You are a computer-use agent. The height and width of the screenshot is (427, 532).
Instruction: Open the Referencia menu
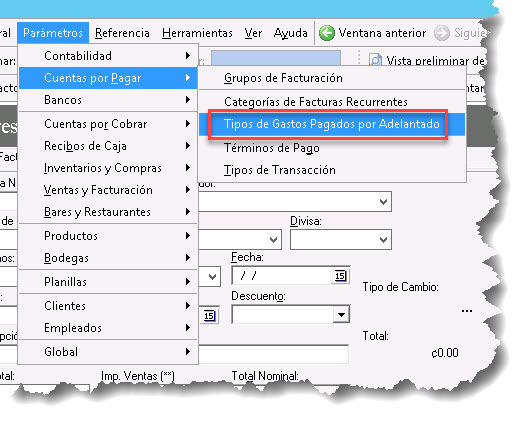click(122, 33)
